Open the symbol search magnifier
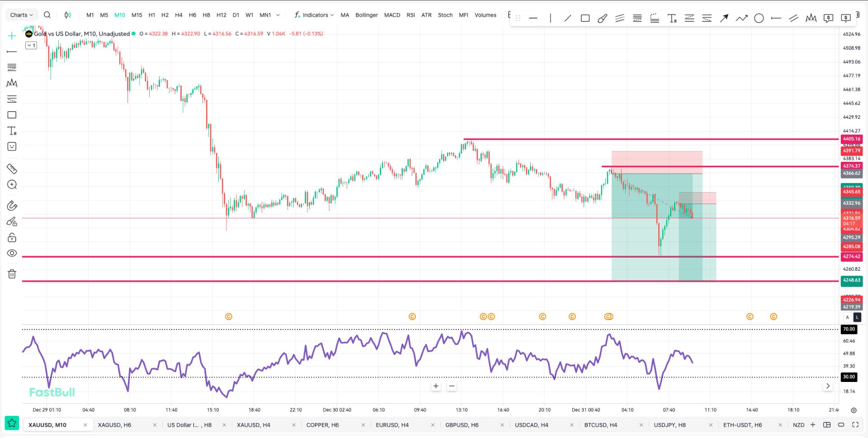Image resolution: width=868 pixels, height=438 pixels. click(47, 15)
